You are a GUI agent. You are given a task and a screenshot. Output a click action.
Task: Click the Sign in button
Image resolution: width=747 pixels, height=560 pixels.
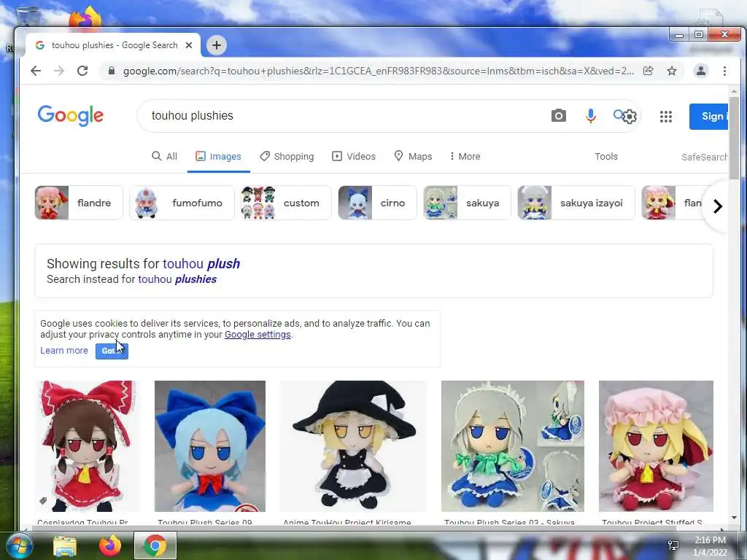coord(708,116)
